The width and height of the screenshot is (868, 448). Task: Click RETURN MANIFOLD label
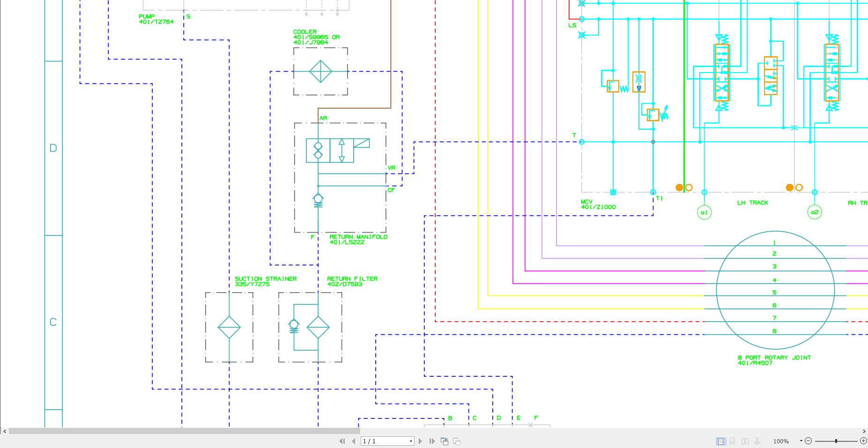(358, 237)
